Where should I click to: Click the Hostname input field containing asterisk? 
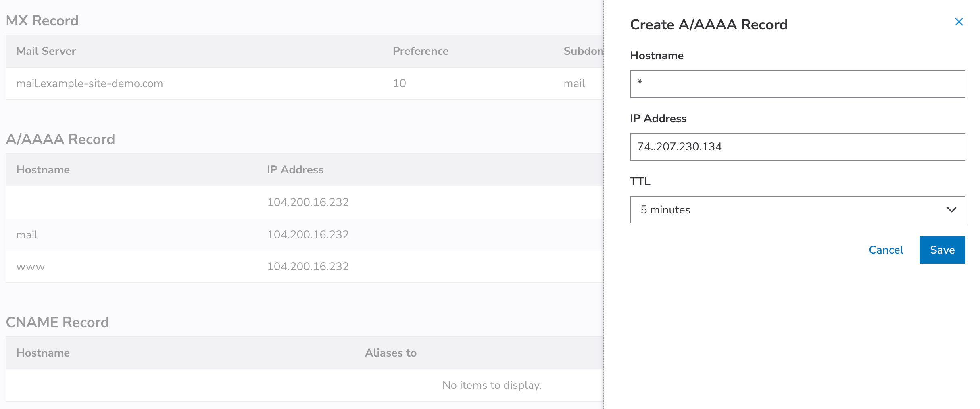point(797,84)
